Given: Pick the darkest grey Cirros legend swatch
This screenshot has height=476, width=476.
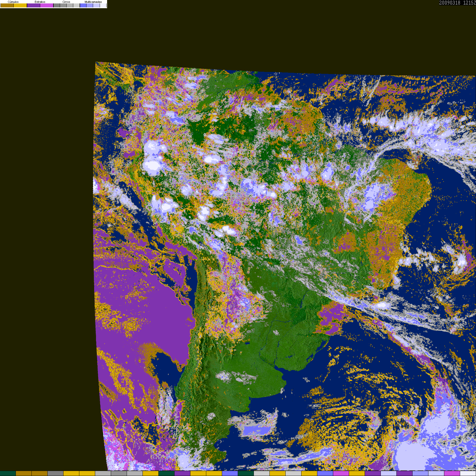Looking at the screenshot, I should 57,5.
